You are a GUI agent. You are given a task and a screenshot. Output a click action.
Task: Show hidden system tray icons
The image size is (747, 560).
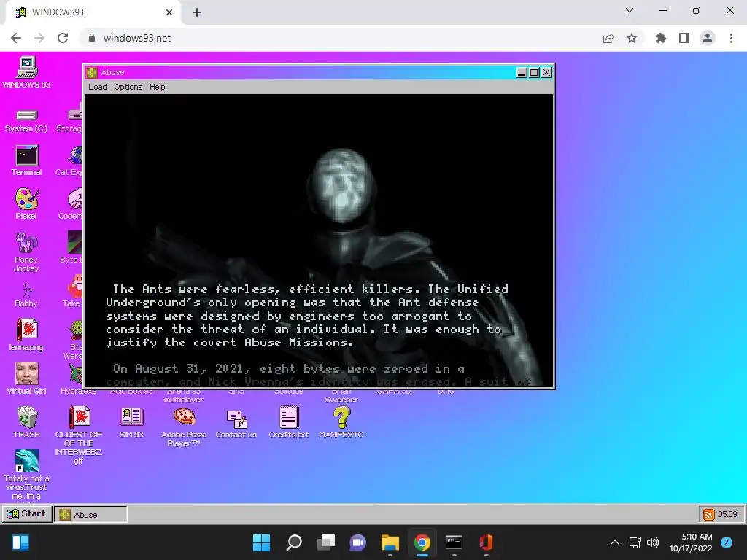[x=615, y=542]
